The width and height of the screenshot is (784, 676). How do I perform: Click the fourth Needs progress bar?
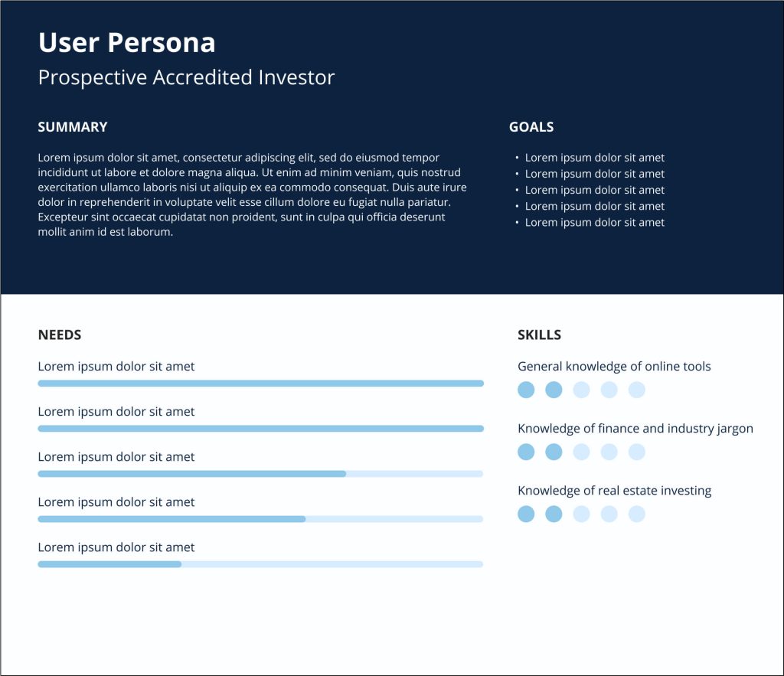pos(260,519)
